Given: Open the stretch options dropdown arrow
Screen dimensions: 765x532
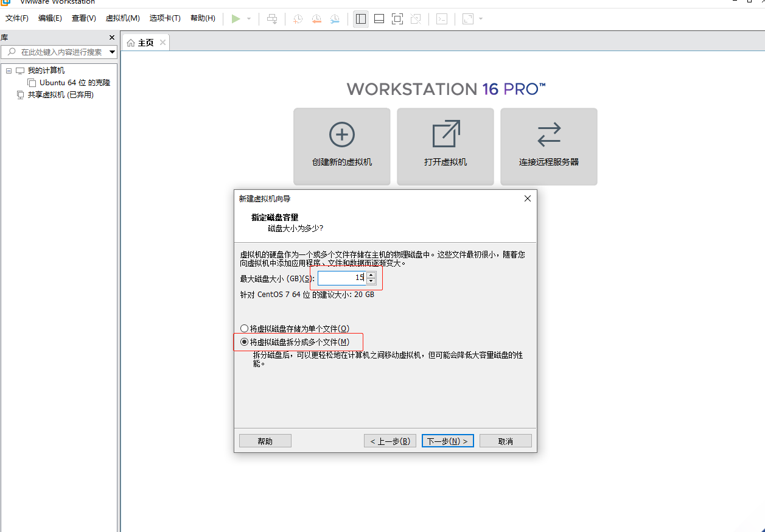Looking at the screenshot, I should point(481,19).
